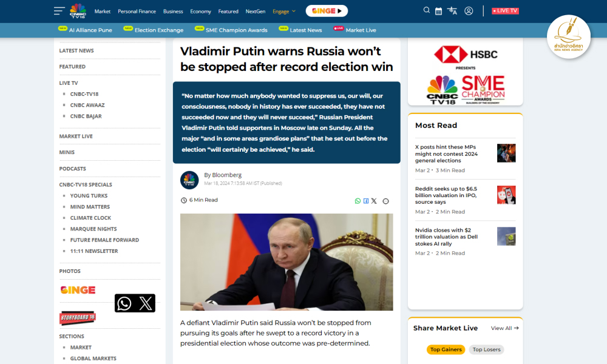This screenshot has width=607, height=364.
Task: Share article on Facebook icon
Action: click(366, 201)
